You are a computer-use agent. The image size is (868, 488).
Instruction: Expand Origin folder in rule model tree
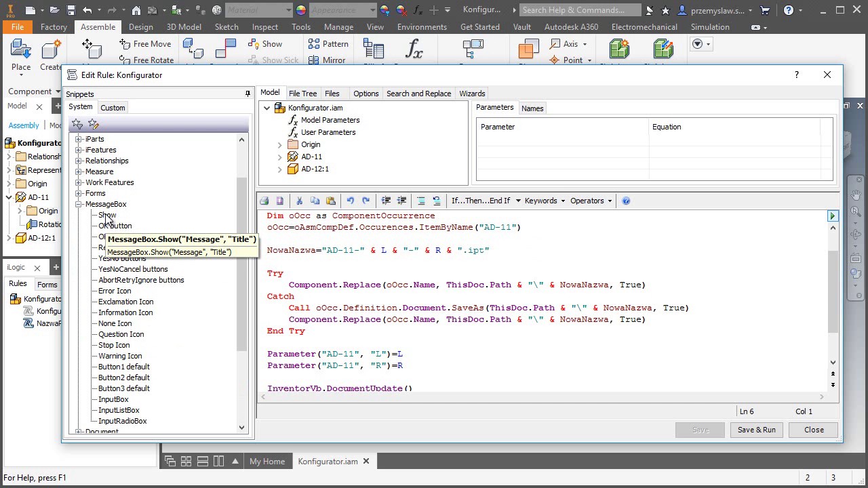pos(279,144)
